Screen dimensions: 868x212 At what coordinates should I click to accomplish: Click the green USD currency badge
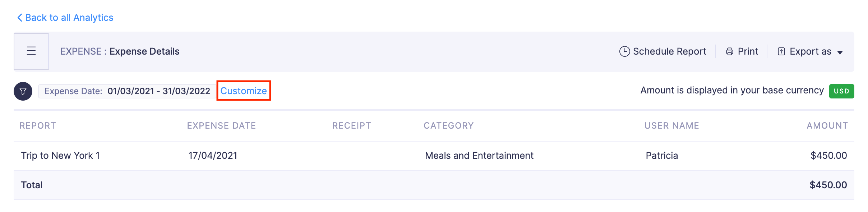[x=841, y=91]
